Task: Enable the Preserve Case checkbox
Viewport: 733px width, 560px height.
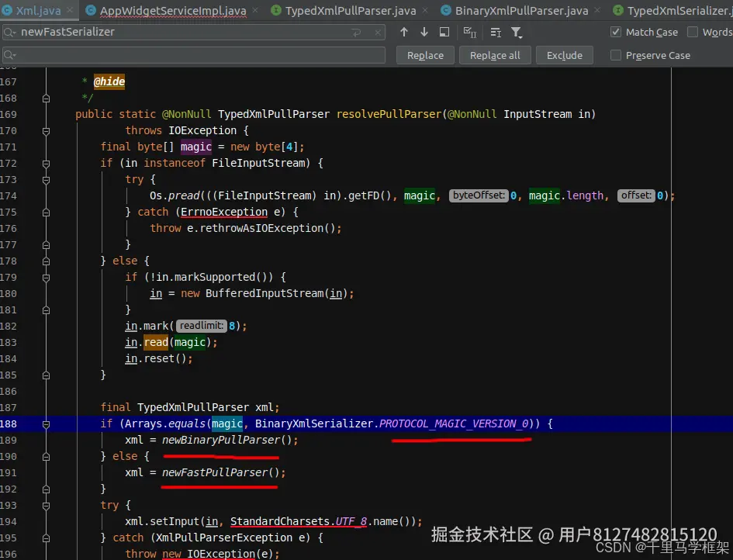Action: 616,55
